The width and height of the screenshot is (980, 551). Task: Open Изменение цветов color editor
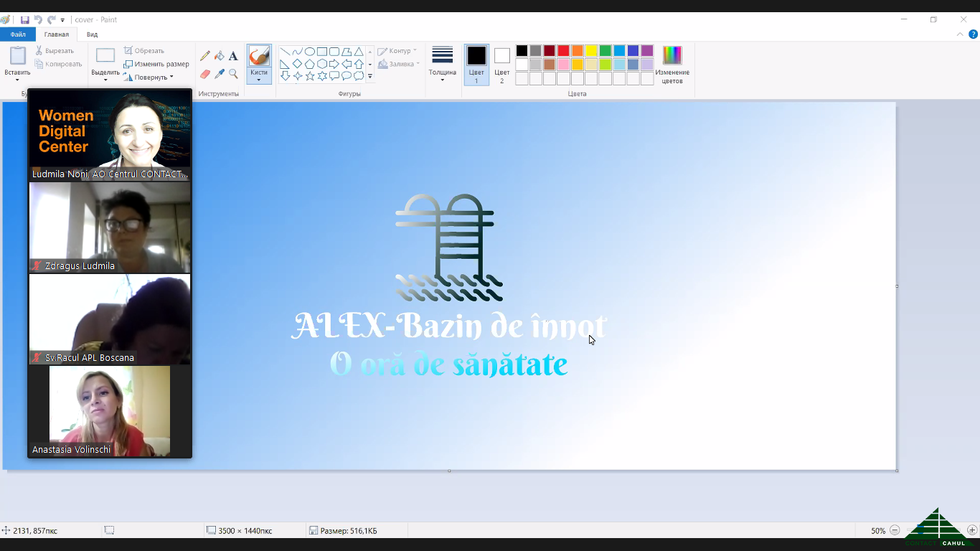(x=672, y=65)
